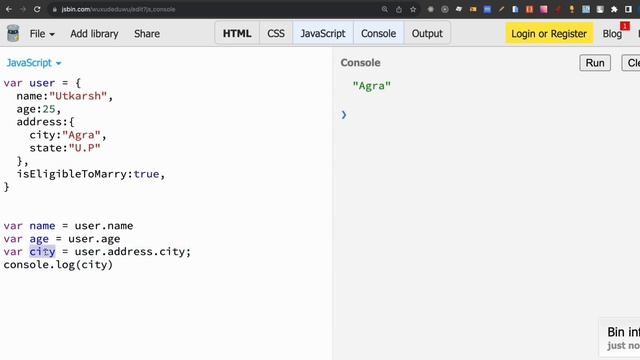This screenshot has height=360, width=640.
Task: Click the line 'var age = user.age'
Action: [62, 239]
